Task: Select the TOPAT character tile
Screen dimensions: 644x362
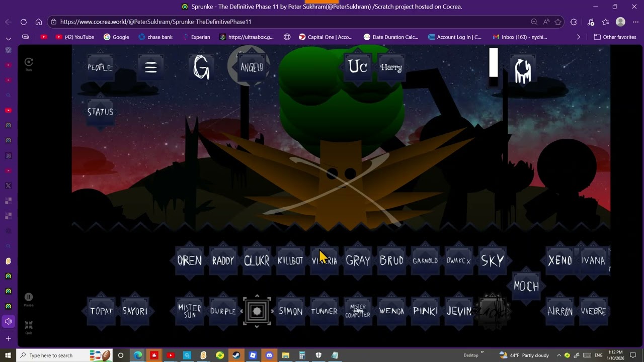Action: tap(101, 311)
